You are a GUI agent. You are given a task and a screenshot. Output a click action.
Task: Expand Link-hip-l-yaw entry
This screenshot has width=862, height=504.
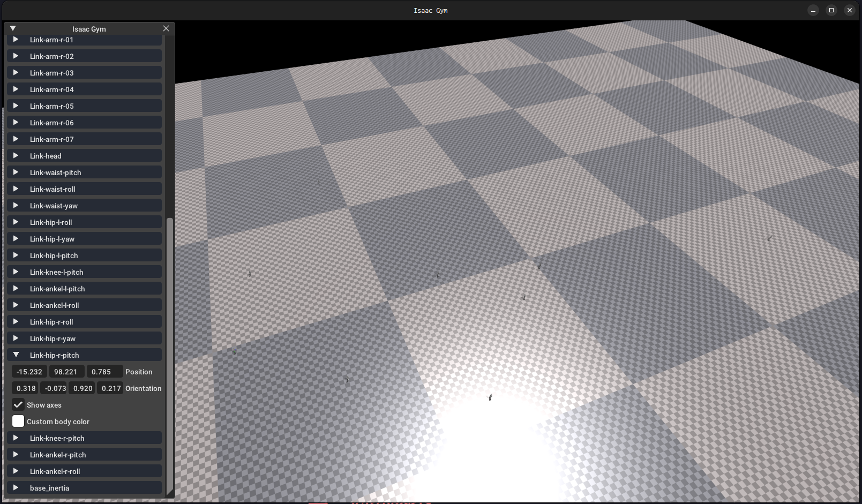(84, 239)
